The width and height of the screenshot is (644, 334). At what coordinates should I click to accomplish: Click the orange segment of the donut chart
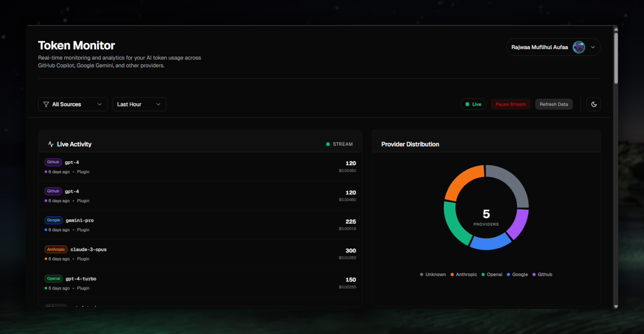pyautogui.click(x=462, y=180)
